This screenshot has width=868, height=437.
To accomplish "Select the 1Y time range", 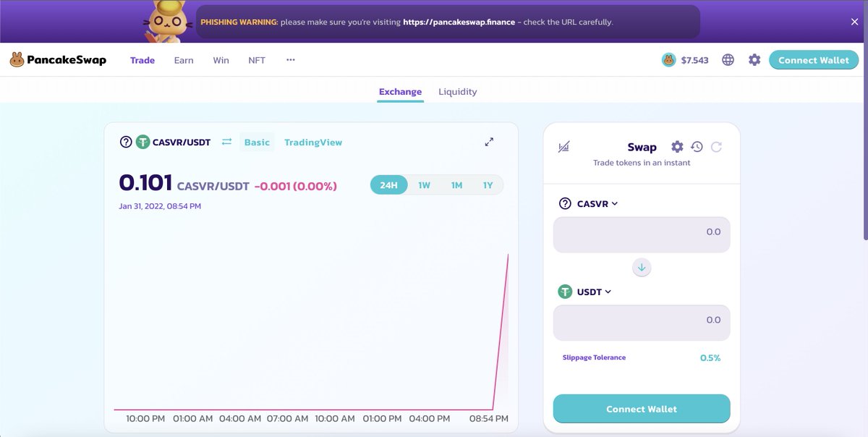I will point(488,185).
